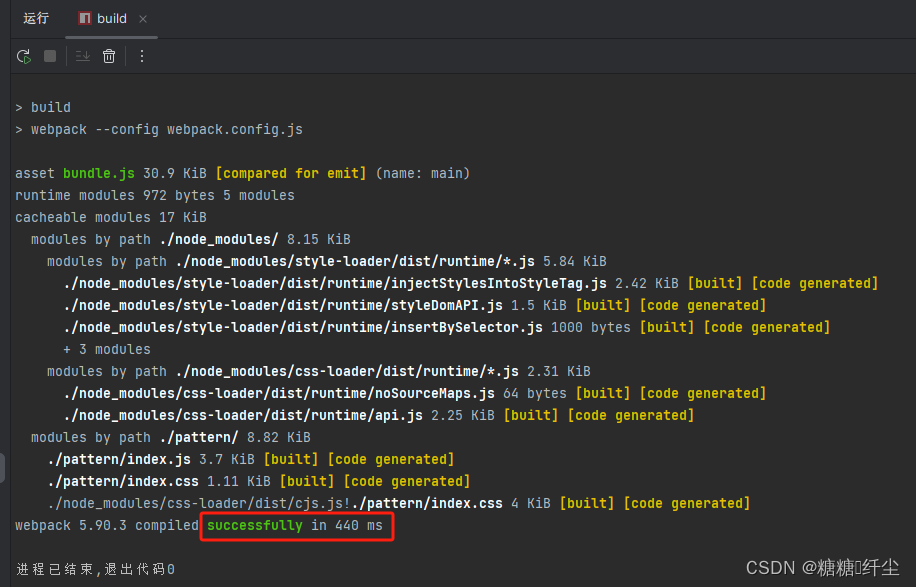Click the Scroll to End icon
The image size is (916, 587).
click(82, 56)
